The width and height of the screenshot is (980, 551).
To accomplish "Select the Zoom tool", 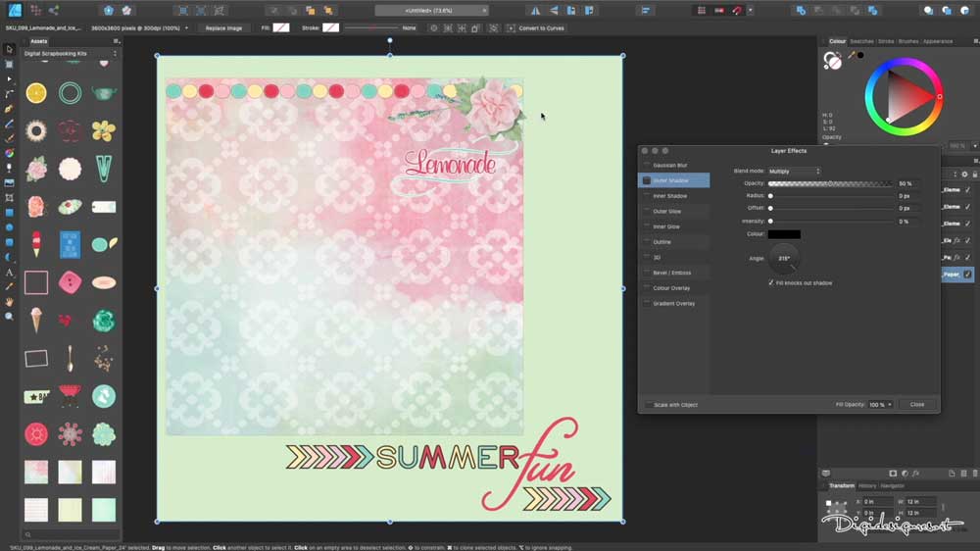I will pos(9,317).
